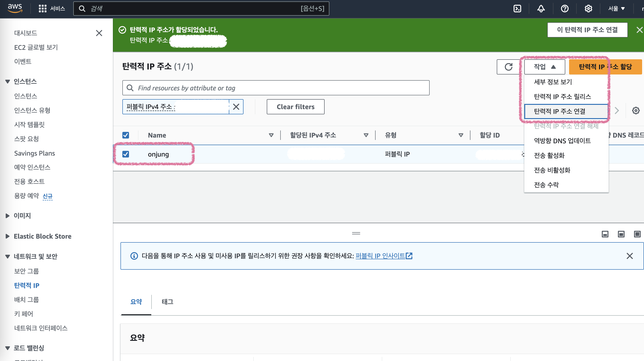The height and width of the screenshot is (361, 644).
Task: Collapse the 작업 actions dropdown
Action: click(x=544, y=67)
